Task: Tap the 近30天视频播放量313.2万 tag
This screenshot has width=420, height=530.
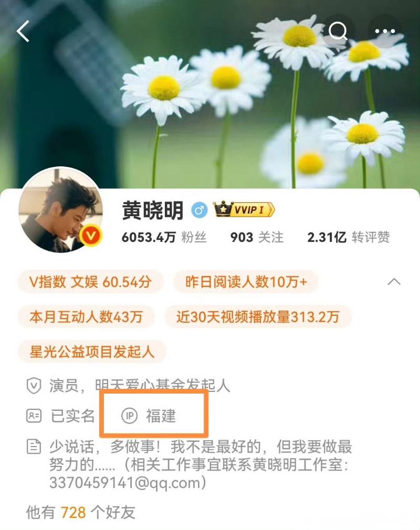Action: [258, 317]
